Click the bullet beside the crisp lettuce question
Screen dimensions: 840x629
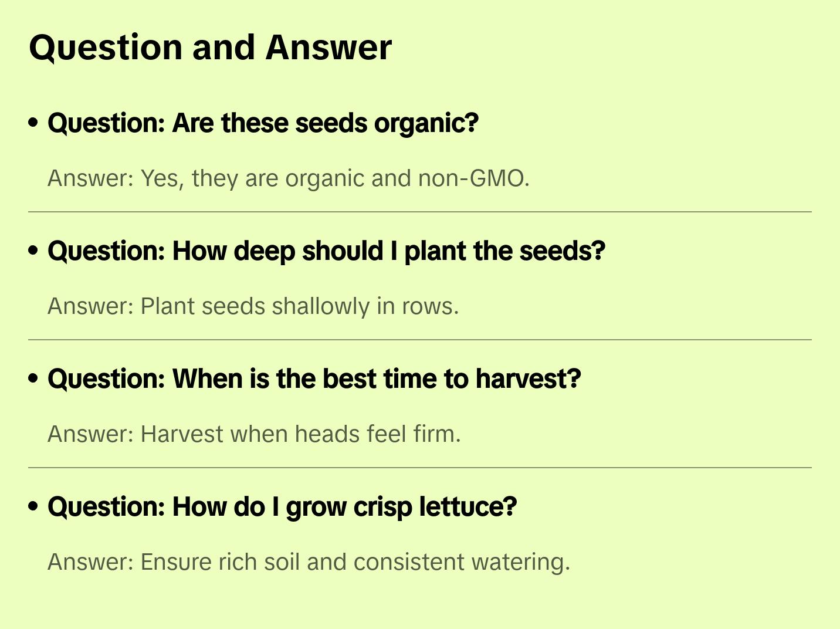click(33, 506)
